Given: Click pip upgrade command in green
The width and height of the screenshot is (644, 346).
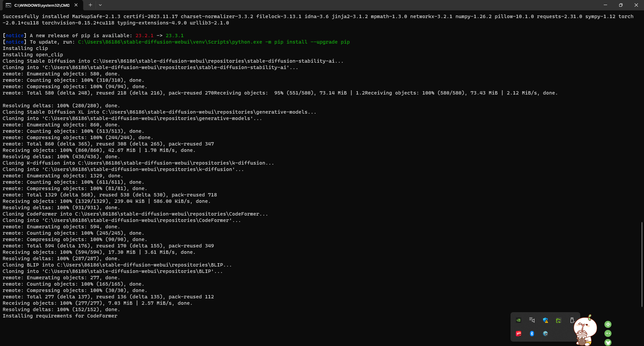Looking at the screenshot, I should 214,42.
